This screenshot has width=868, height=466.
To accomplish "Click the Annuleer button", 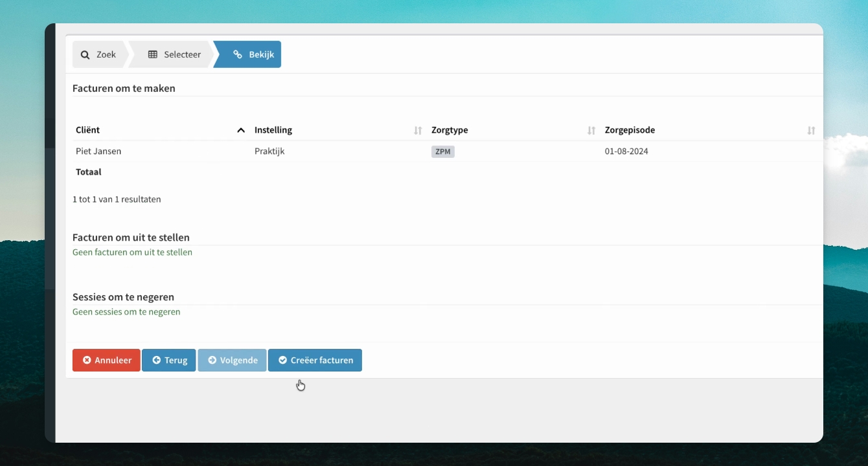I will (x=106, y=361).
